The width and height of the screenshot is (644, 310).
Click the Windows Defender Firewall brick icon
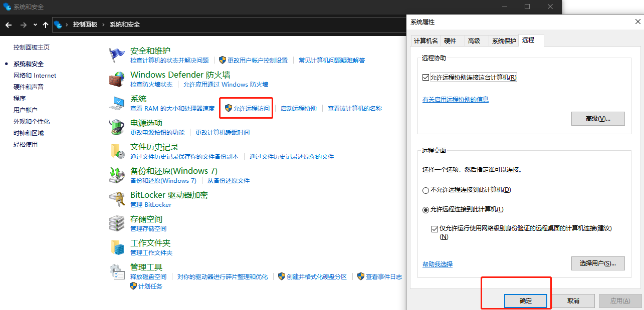pos(117,79)
